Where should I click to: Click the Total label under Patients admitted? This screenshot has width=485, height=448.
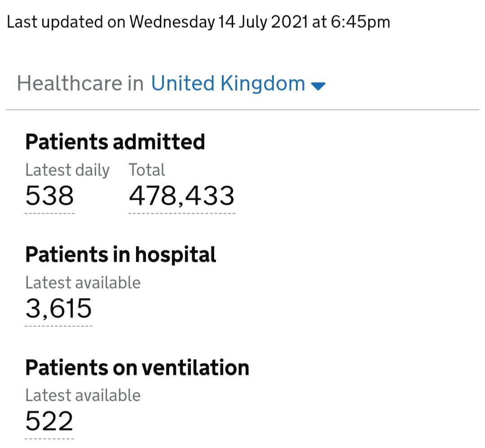[x=147, y=170]
